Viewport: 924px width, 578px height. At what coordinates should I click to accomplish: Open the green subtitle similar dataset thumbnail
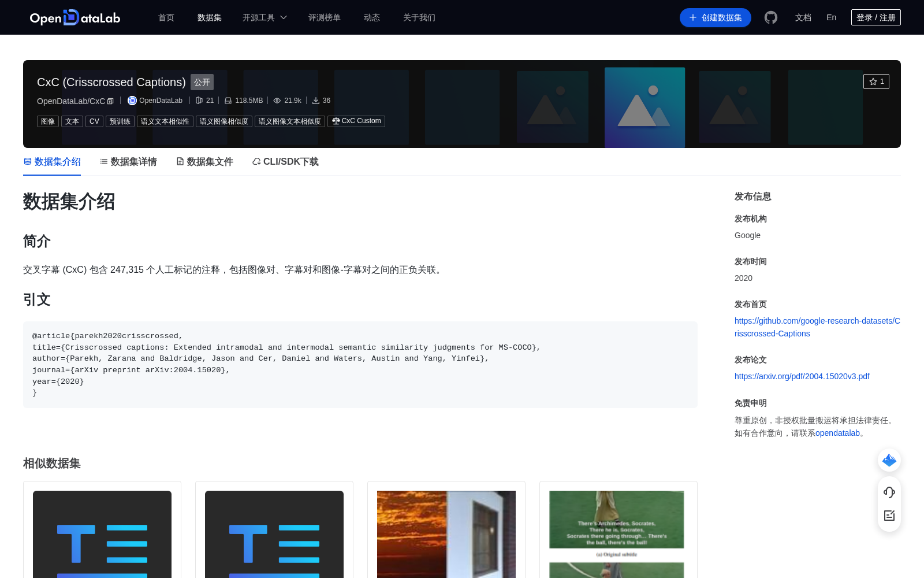tap(617, 534)
